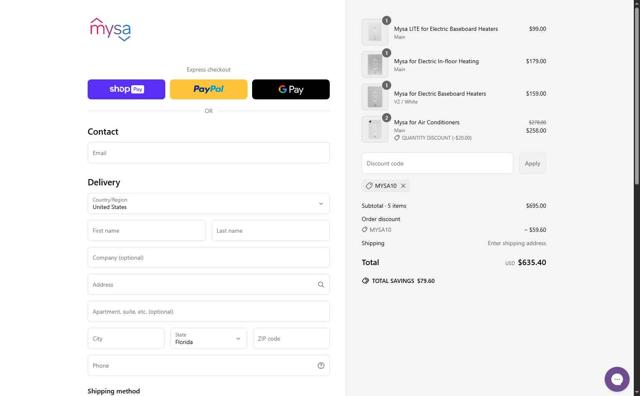Pay with Shop Pay express checkout

126,89
